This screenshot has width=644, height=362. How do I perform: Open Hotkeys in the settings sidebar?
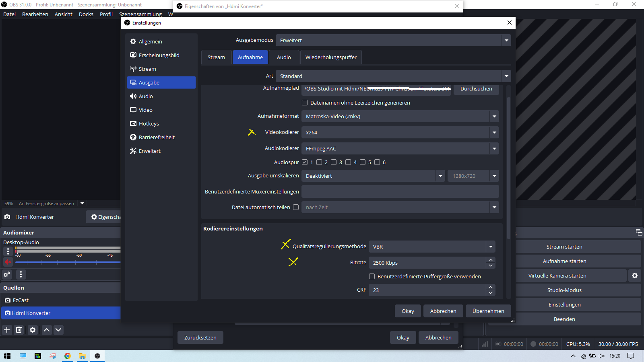tap(161, 123)
